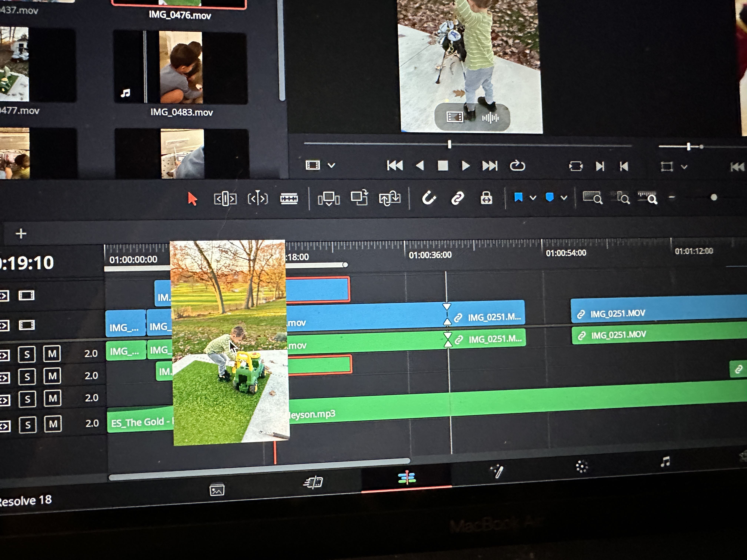This screenshot has width=747, height=560.
Task: Click the 01:00:36:00 ruler mark
Action: point(430,255)
